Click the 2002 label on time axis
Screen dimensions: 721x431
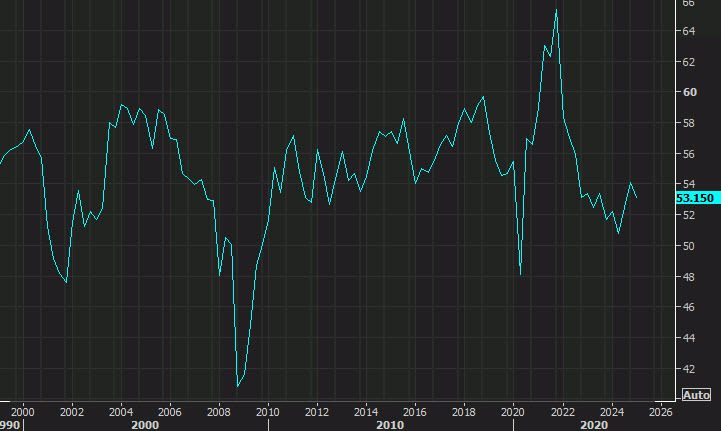(x=71, y=411)
